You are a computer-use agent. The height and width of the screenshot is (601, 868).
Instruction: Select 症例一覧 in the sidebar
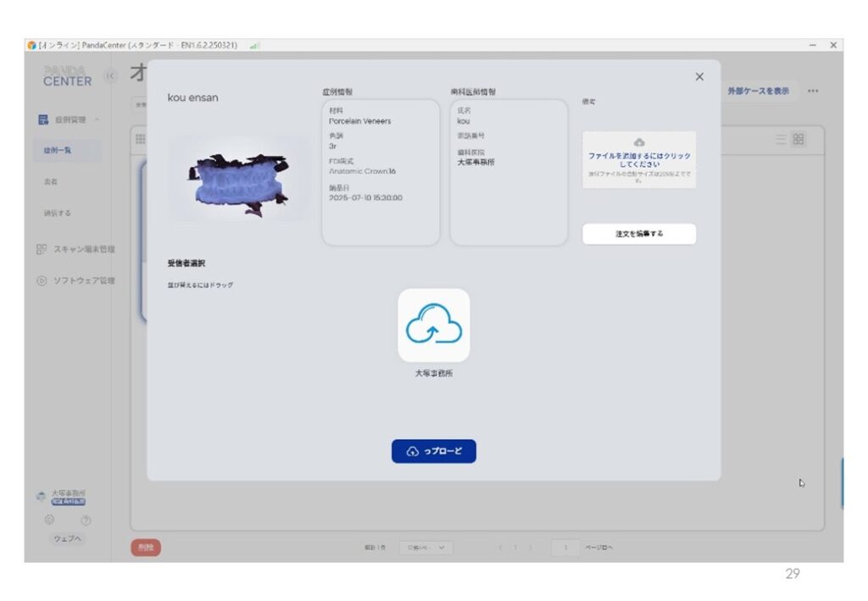(x=58, y=150)
